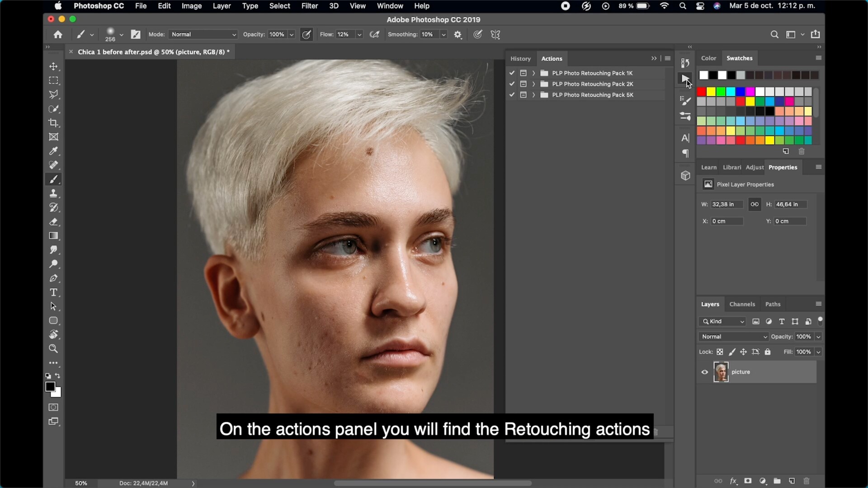Create a new layer
Screen dimensions: 868x488
(792, 481)
